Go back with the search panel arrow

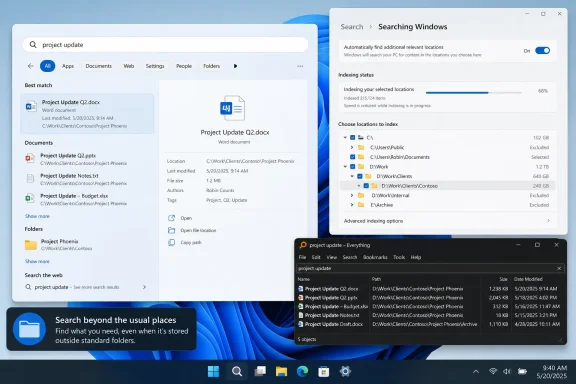[30, 66]
